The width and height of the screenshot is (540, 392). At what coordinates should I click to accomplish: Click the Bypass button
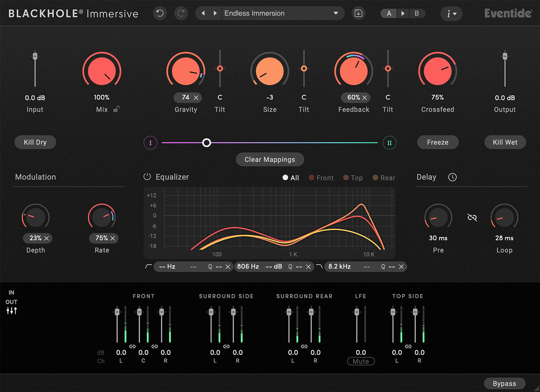pyautogui.click(x=504, y=383)
